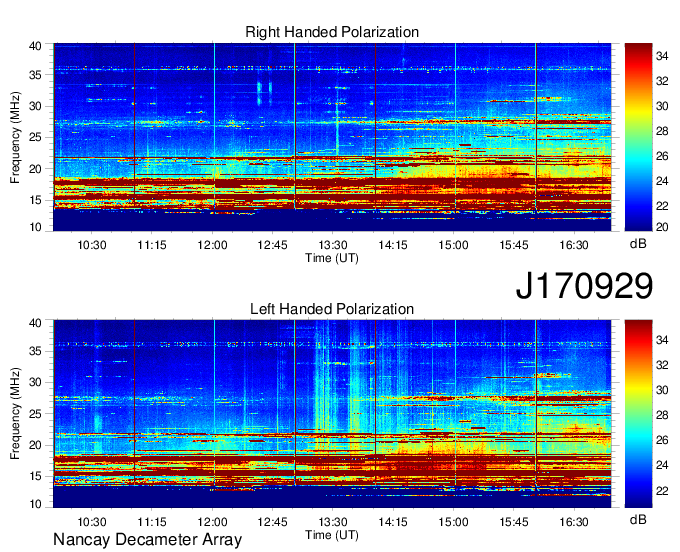Click the "Right Handed Polarization" plot title

click(332, 32)
